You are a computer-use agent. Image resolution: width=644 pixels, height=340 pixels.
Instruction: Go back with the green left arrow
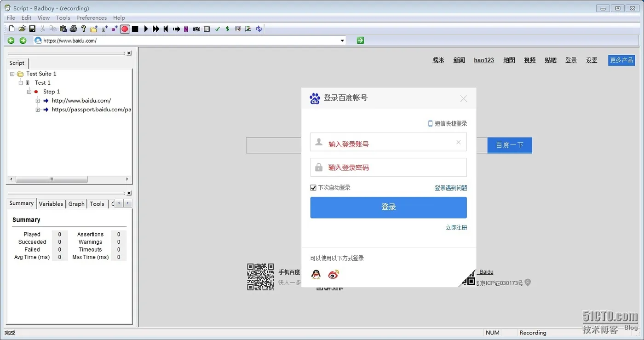(x=11, y=40)
